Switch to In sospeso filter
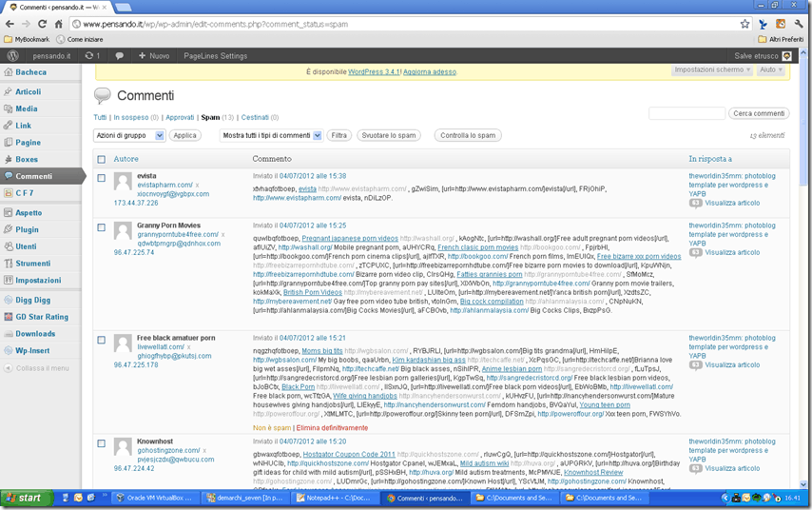812x510 pixels. tap(131, 118)
